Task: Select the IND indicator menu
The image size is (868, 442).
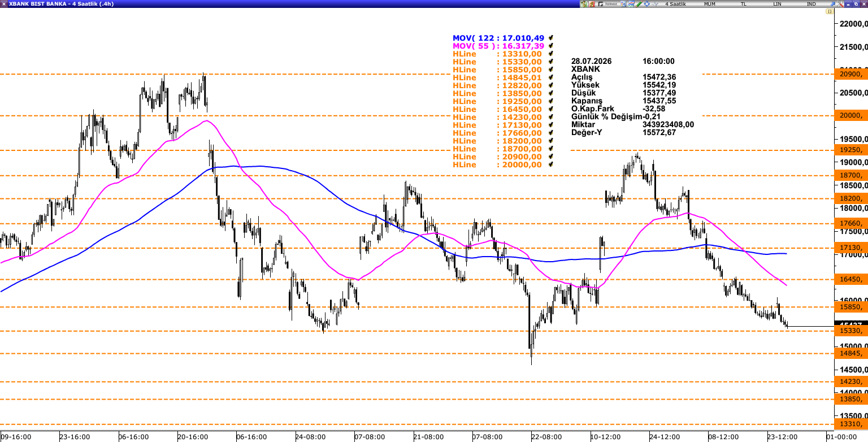Action: click(811, 4)
